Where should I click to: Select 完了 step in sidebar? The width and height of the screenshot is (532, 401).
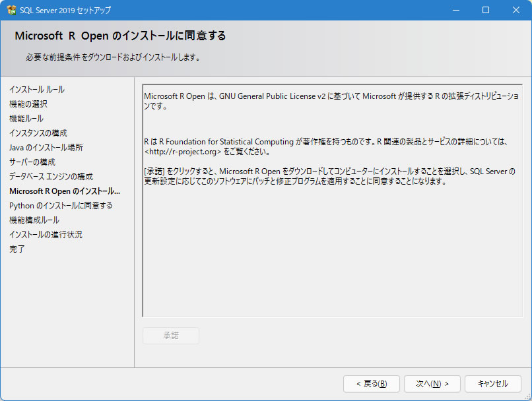[x=17, y=249]
